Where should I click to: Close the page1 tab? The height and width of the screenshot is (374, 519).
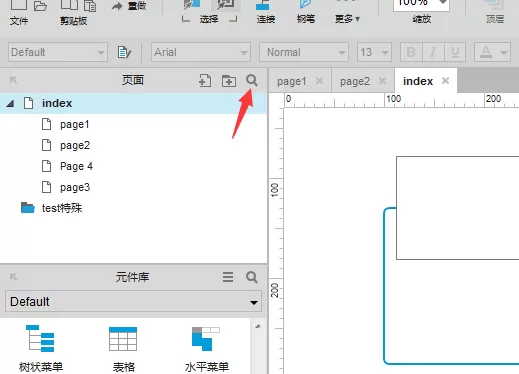[319, 80]
